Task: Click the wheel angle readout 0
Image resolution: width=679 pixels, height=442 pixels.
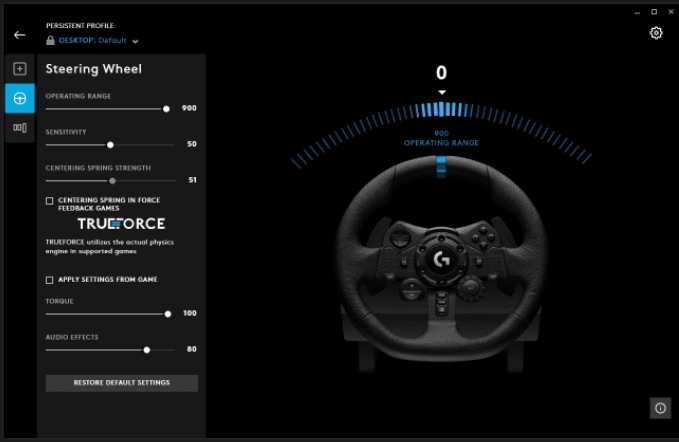Action: 441,73
